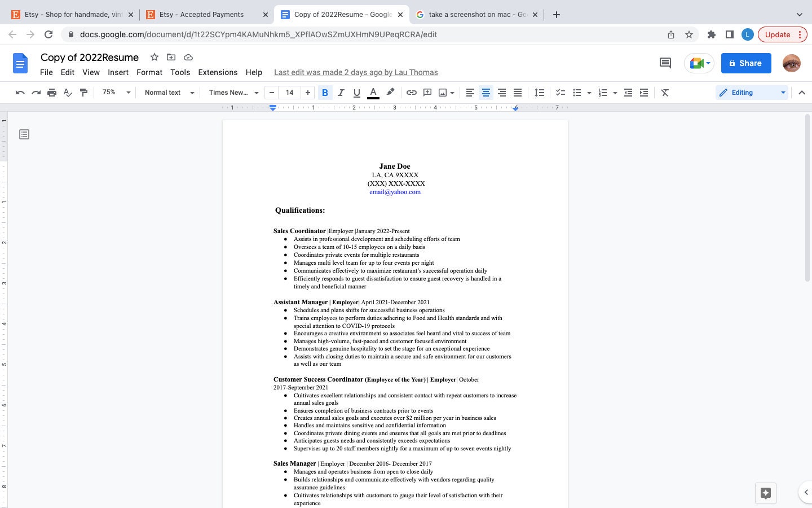Click the blue Share button
812x508 pixels.
(x=746, y=63)
